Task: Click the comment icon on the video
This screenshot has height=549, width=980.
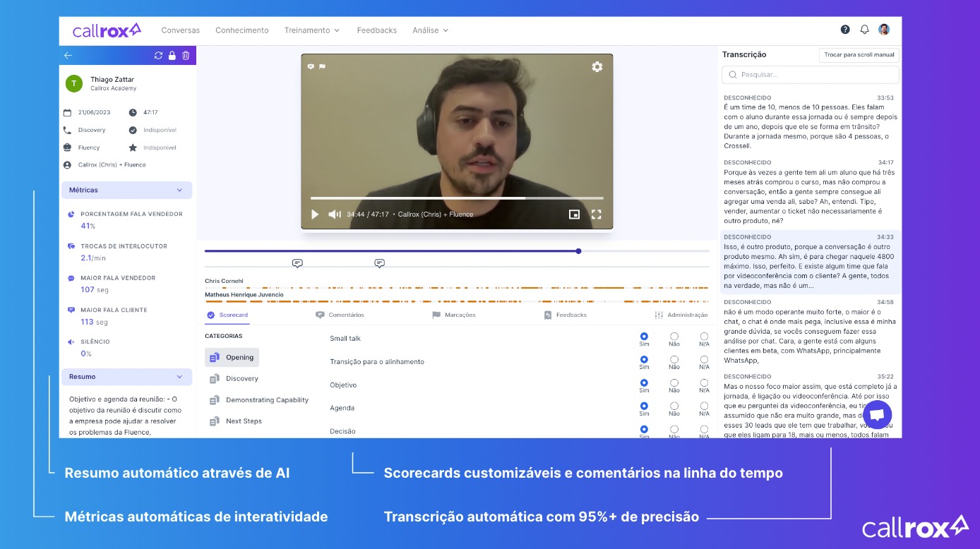Action: click(311, 66)
